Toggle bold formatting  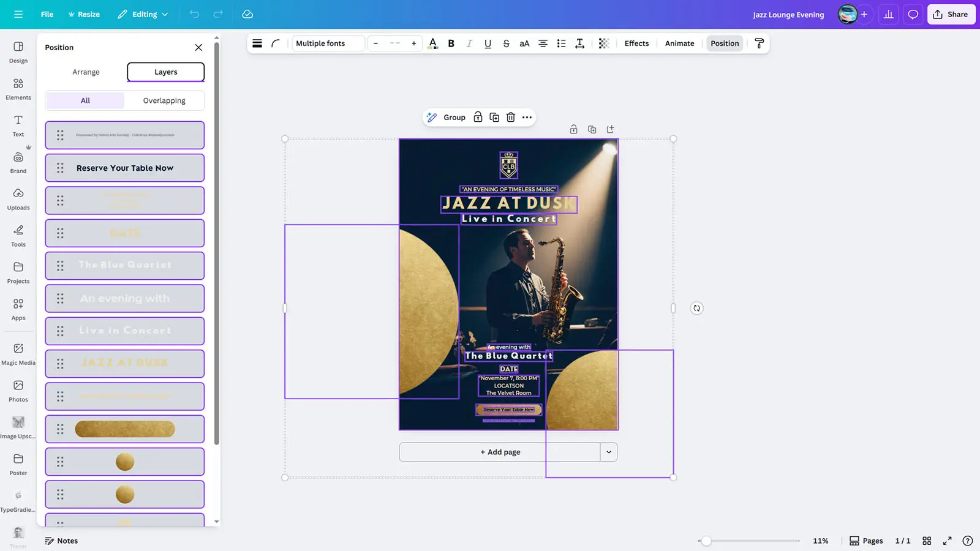point(451,43)
